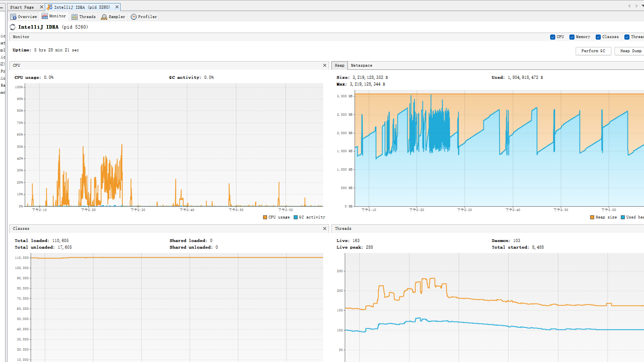Click the Uptime value text
This screenshot has height=362, width=644.
click(x=56, y=50)
